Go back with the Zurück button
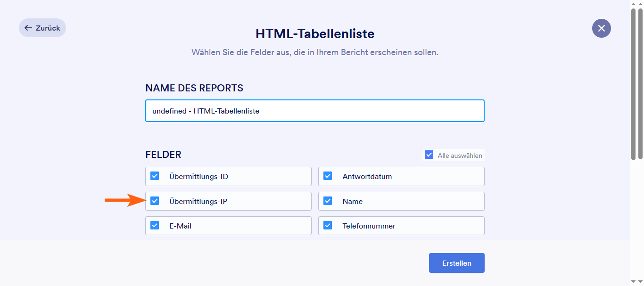 tap(42, 28)
